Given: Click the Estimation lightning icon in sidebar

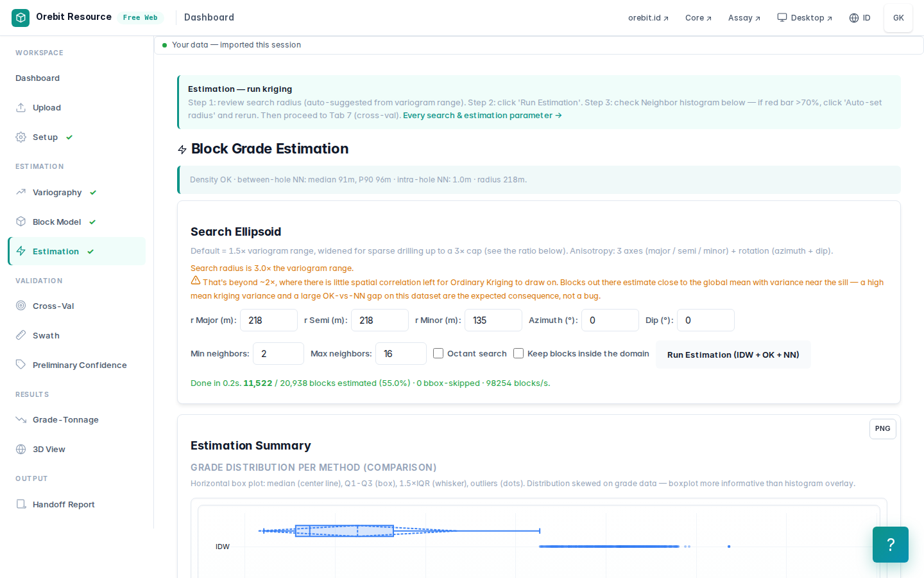Looking at the screenshot, I should click(x=21, y=251).
